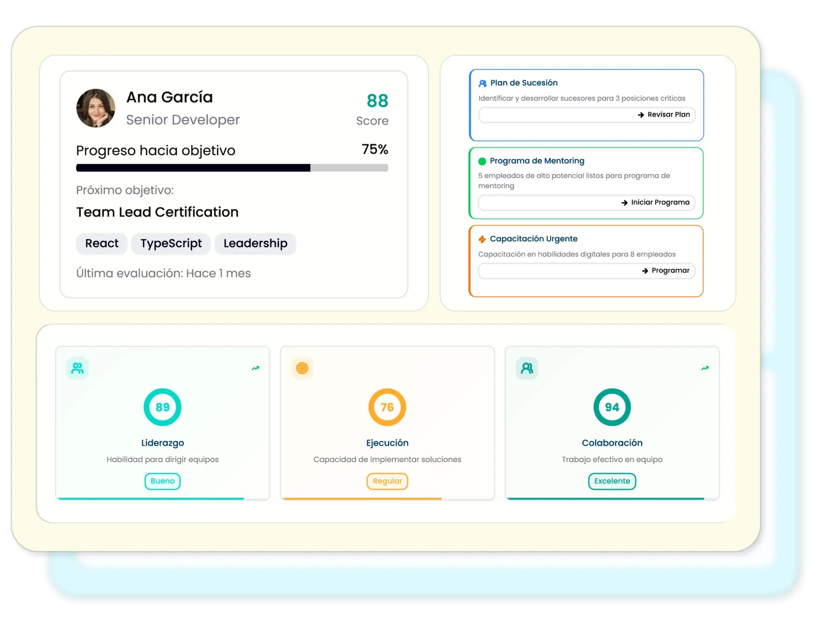Select the React skill tag

click(x=102, y=244)
